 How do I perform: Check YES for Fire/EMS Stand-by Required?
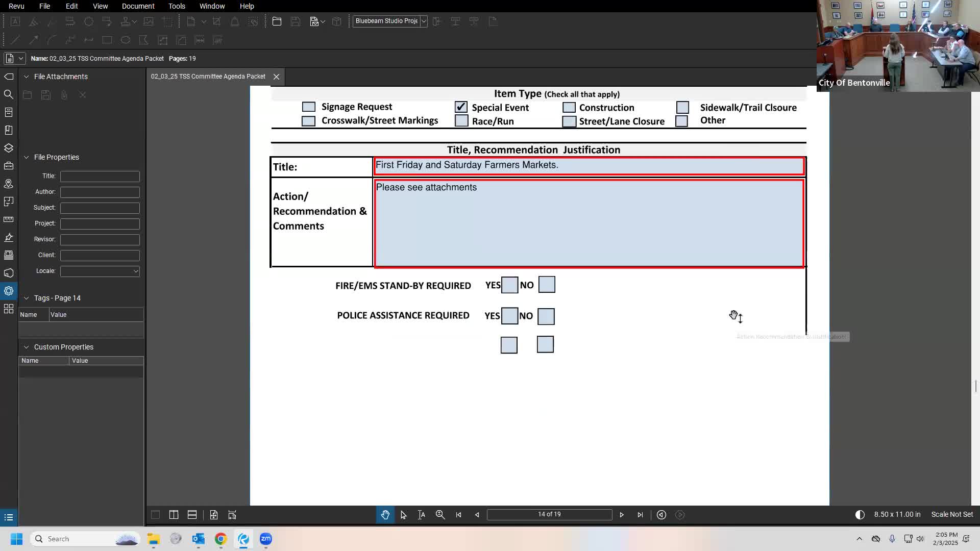click(x=509, y=285)
